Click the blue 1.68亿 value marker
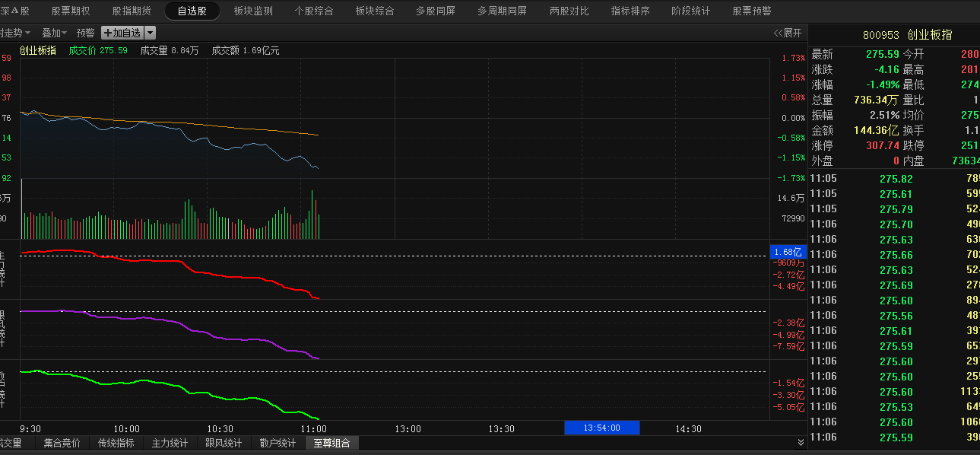The width and height of the screenshot is (980, 455). point(788,252)
